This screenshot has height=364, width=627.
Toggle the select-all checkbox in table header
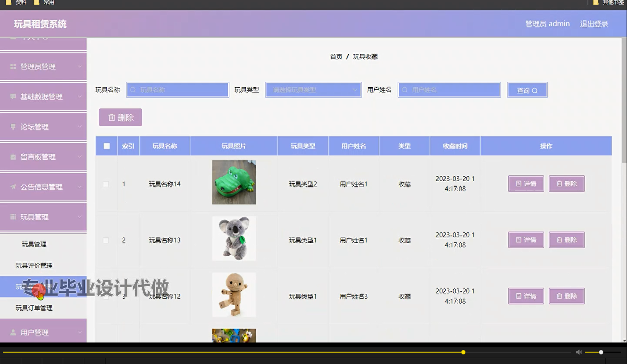click(106, 146)
